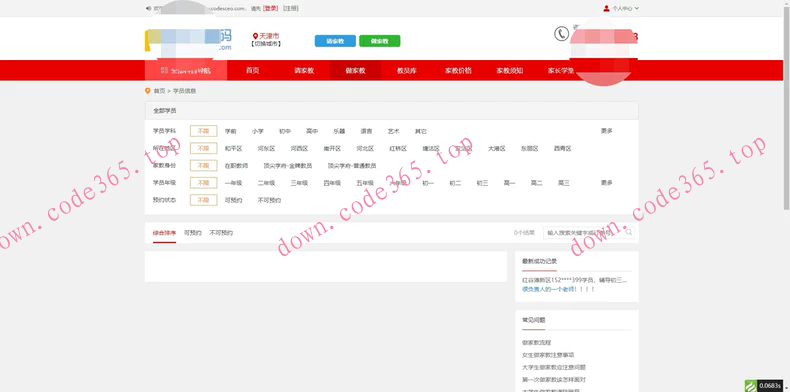Open 第一次做家教该怎样面对 link

(554, 379)
